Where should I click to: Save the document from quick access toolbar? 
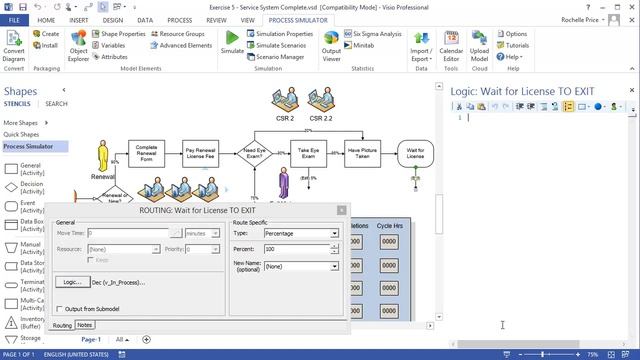(x=23, y=7)
